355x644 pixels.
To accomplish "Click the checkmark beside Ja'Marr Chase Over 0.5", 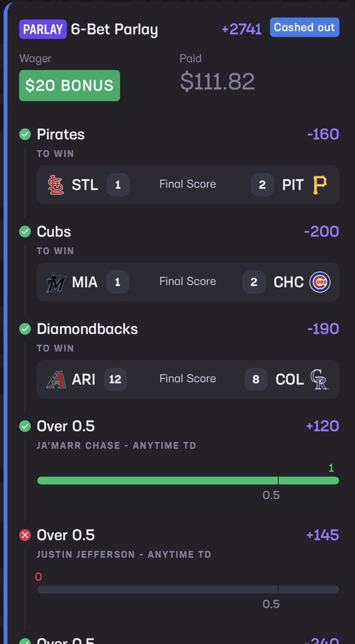I will click(25, 427).
